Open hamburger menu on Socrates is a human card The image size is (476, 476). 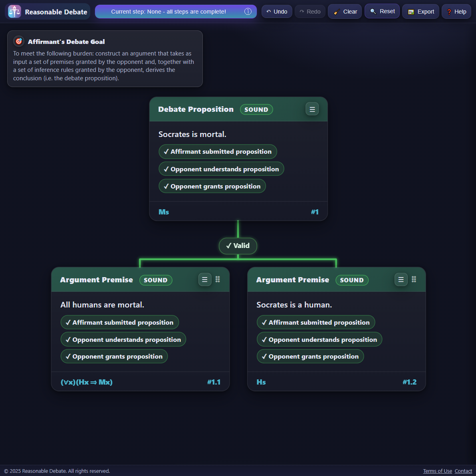(401, 280)
